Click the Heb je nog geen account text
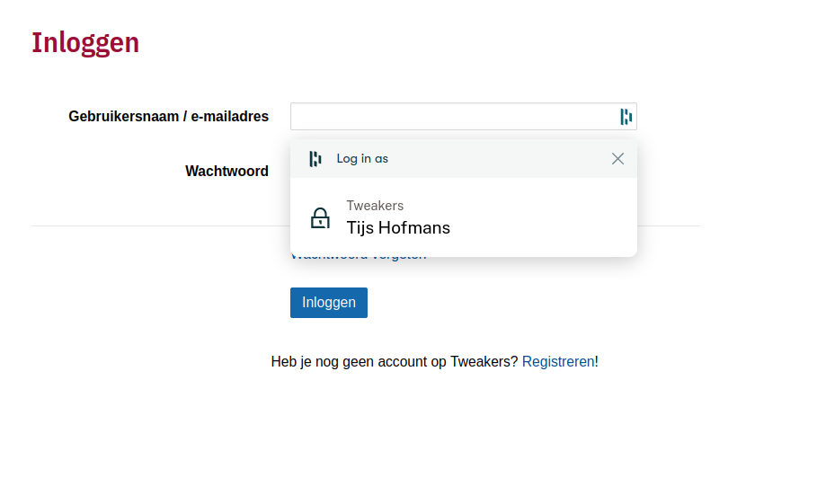817x504 pixels. [x=394, y=362]
